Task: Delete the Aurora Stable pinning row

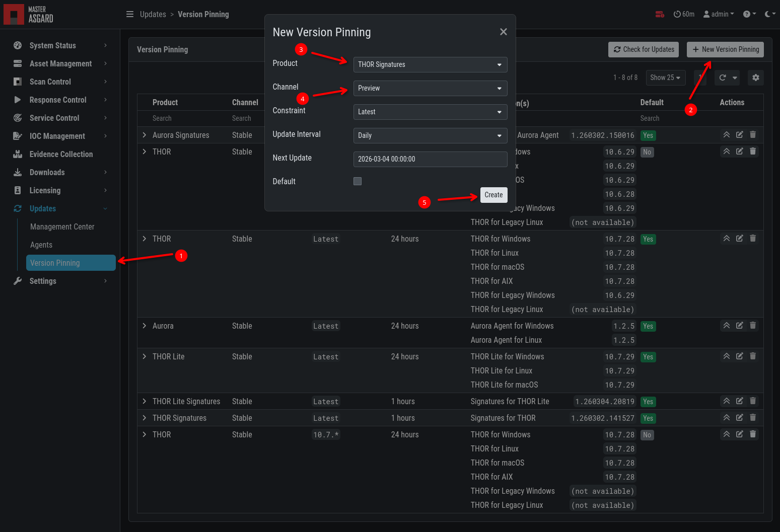Action: [x=753, y=325]
